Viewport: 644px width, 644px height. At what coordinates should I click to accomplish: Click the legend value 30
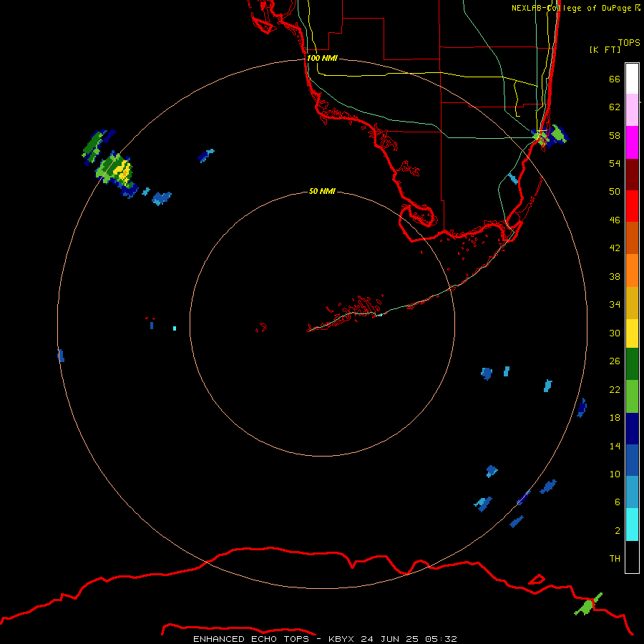click(x=615, y=333)
